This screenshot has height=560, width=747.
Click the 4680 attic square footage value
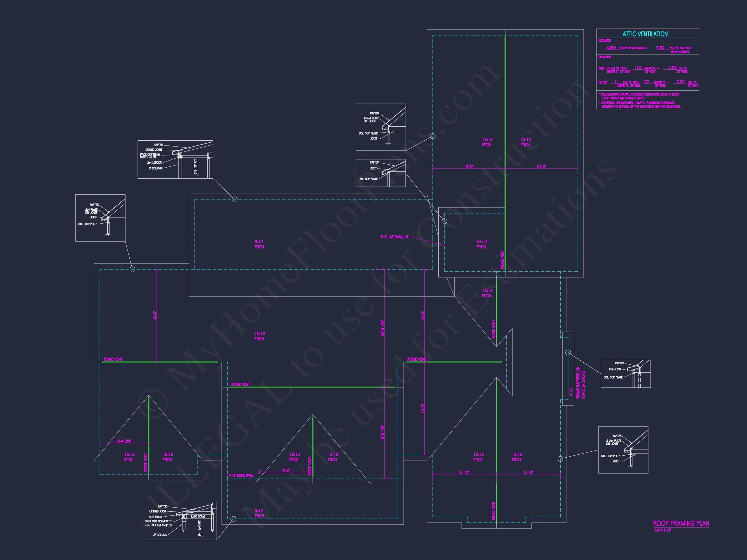611,48
